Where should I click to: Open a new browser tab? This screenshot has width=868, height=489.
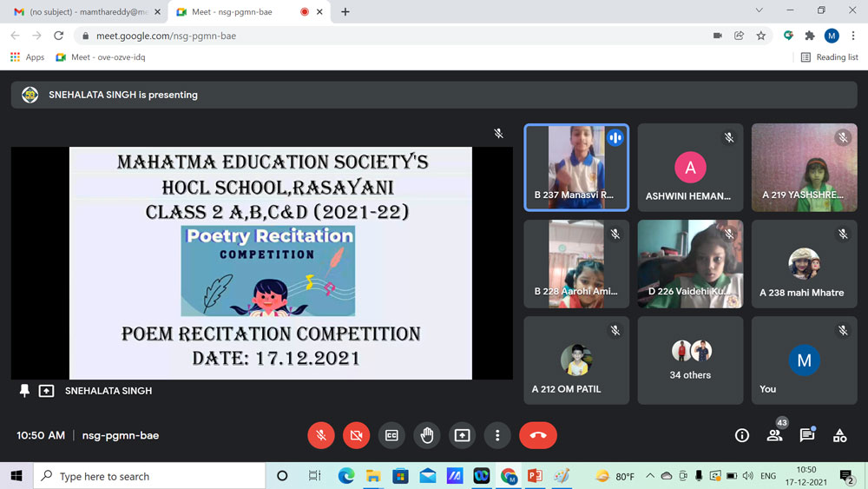(x=345, y=12)
